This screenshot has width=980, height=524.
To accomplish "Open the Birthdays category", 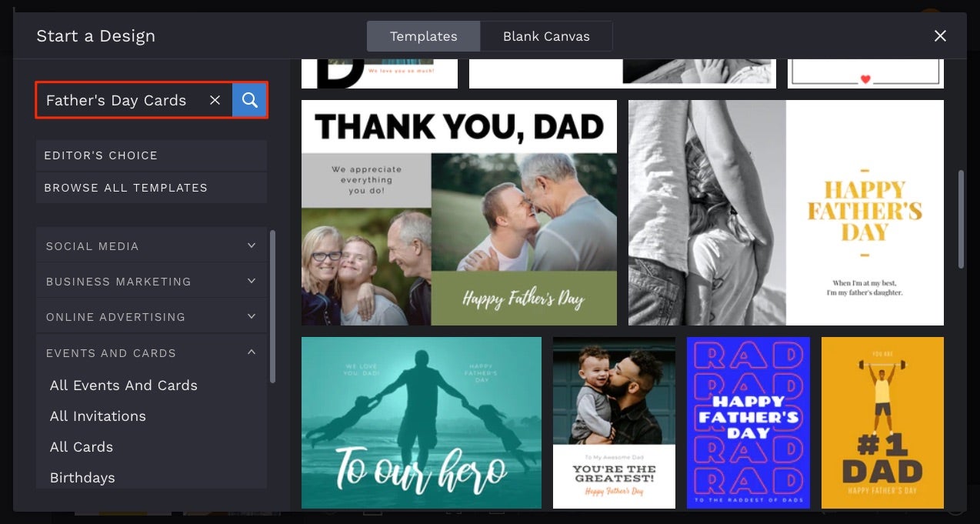I will [82, 477].
